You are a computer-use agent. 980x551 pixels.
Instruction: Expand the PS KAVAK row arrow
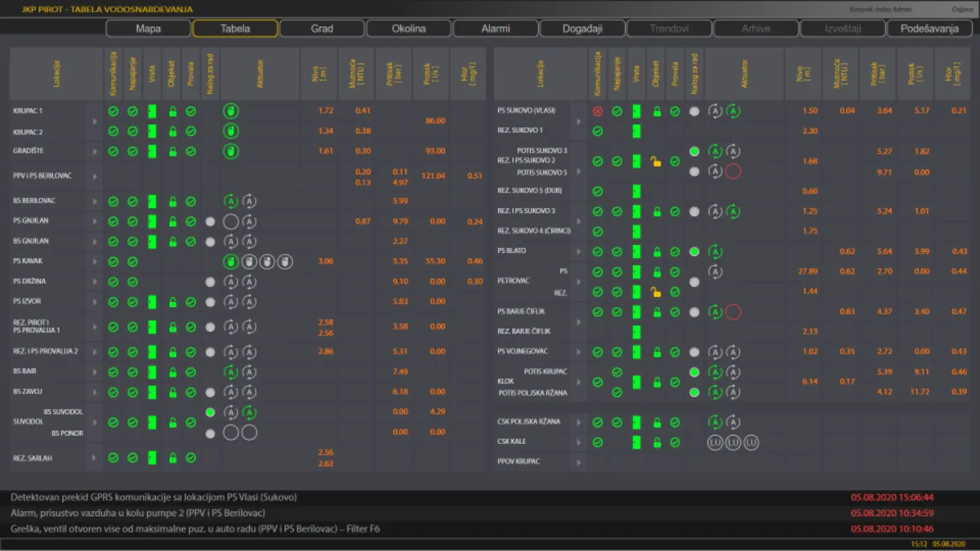95,262
